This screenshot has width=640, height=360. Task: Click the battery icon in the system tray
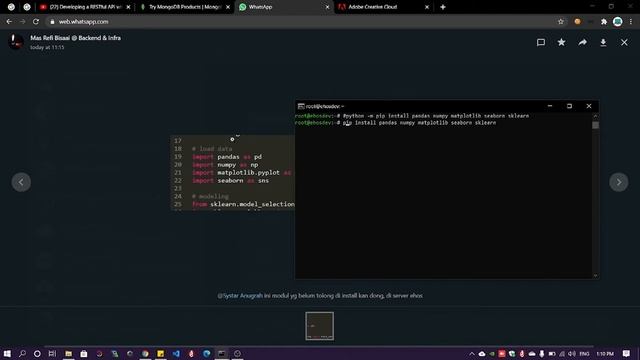pyautogui.click(x=552, y=353)
